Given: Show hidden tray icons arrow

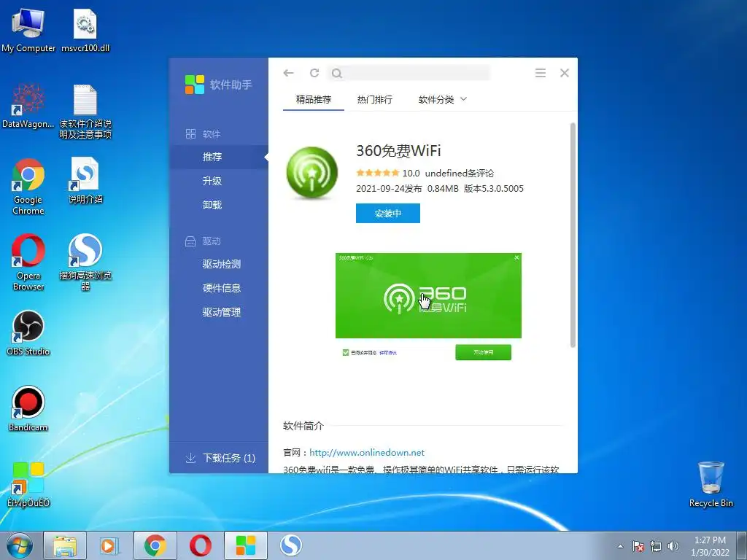Looking at the screenshot, I should [x=620, y=546].
